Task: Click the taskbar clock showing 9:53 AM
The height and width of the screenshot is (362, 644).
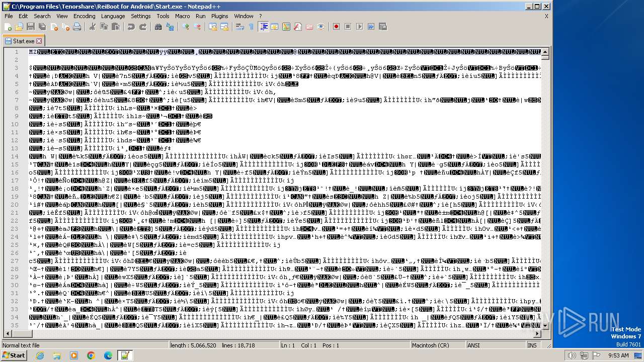Action: coord(618,355)
